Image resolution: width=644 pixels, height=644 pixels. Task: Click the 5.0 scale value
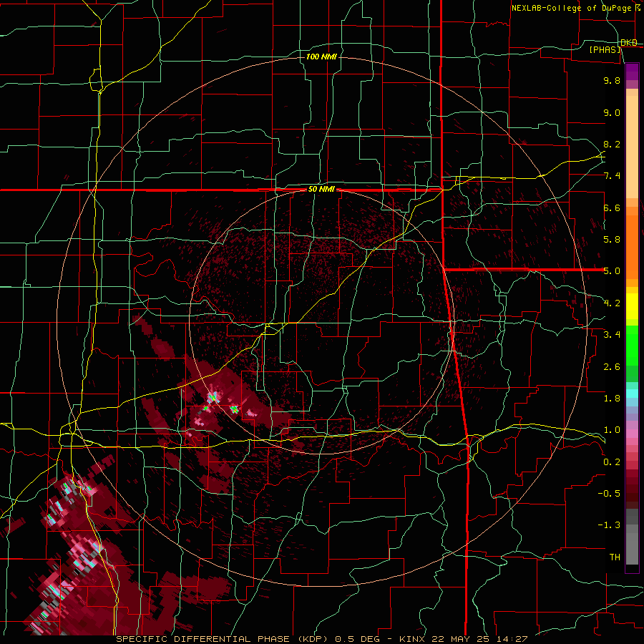coord(612,271)
